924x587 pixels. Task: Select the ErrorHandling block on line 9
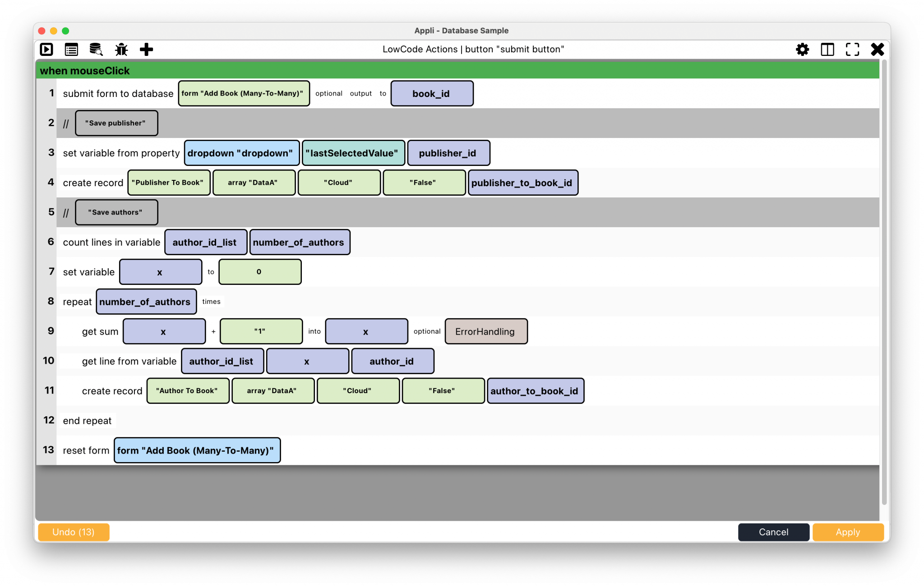[485, 331]
